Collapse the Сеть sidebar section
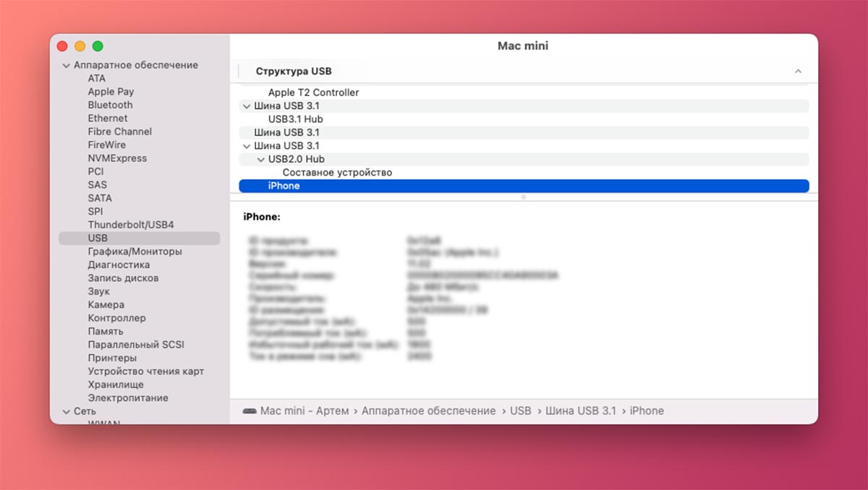 tap(66, 411)
